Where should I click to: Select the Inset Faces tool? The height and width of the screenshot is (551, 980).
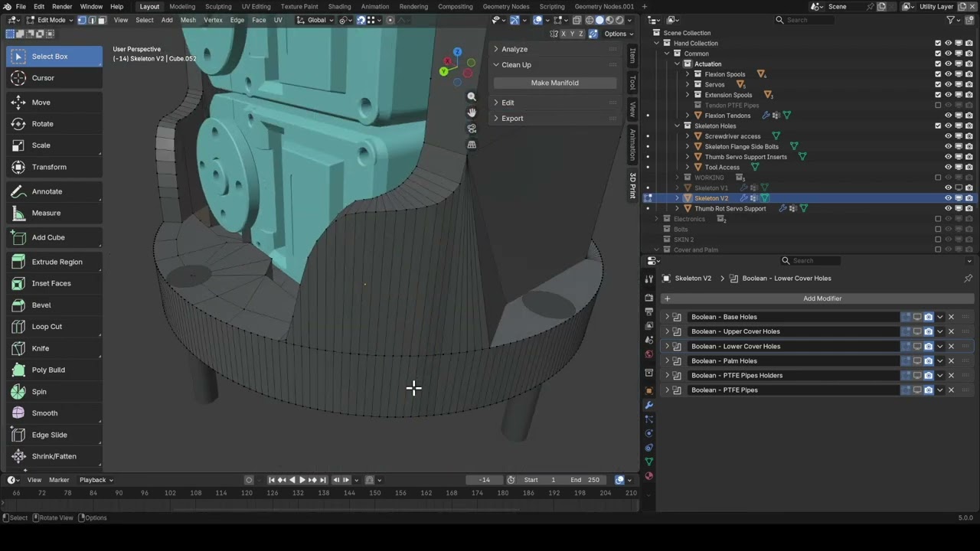pos(51,283)
